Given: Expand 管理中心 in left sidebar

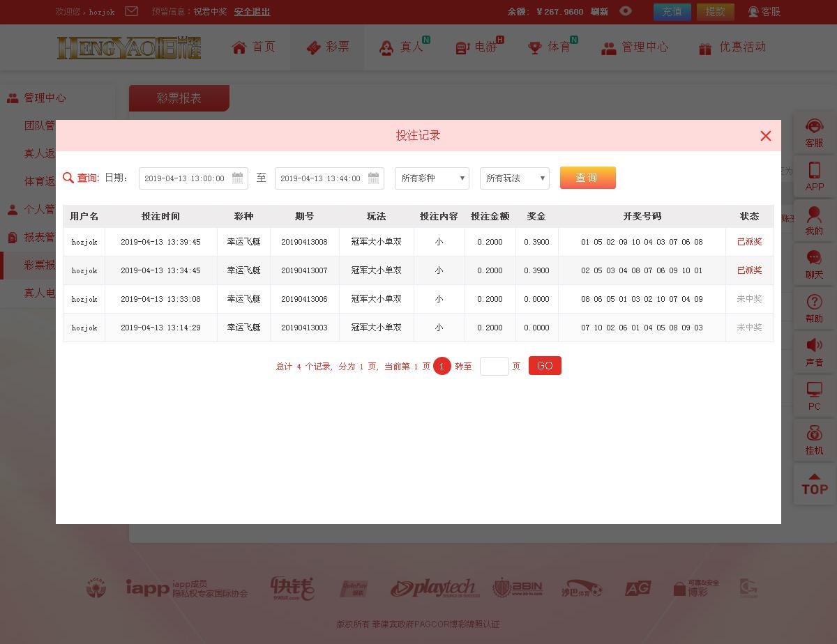Looking at the screenshot, I should point(45,98).
